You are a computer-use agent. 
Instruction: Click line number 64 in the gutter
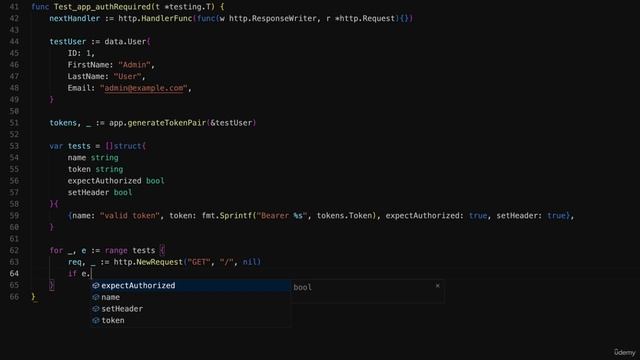coord(14,273)
